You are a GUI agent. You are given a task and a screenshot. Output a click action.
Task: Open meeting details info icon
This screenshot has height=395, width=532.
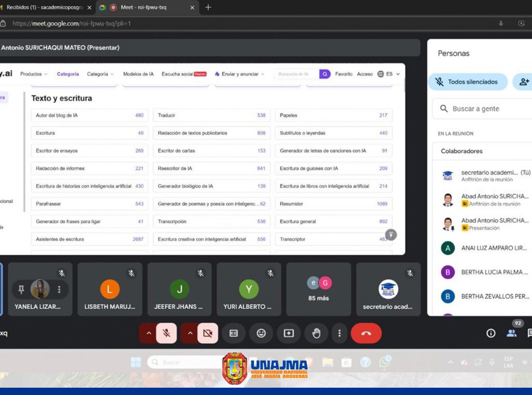490,333
